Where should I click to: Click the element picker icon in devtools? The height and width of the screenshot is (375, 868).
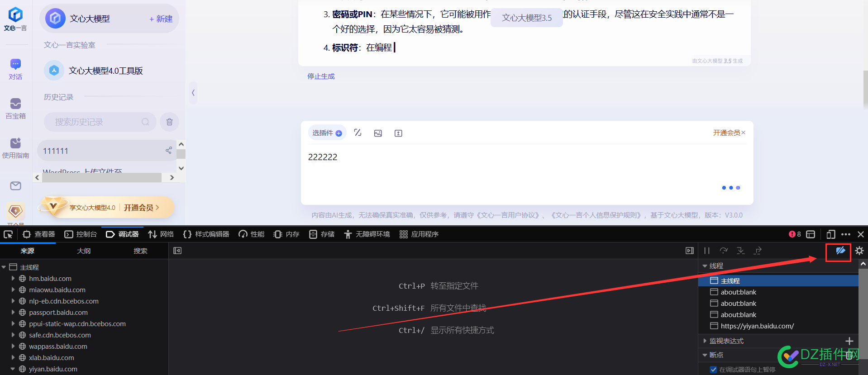(8, 234)
